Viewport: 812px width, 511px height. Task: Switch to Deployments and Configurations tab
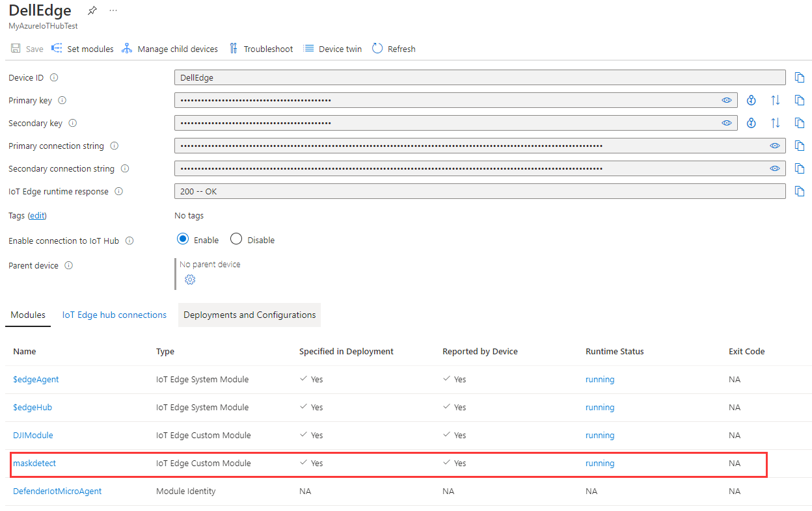pyautogui.click(x=250, y=315)
